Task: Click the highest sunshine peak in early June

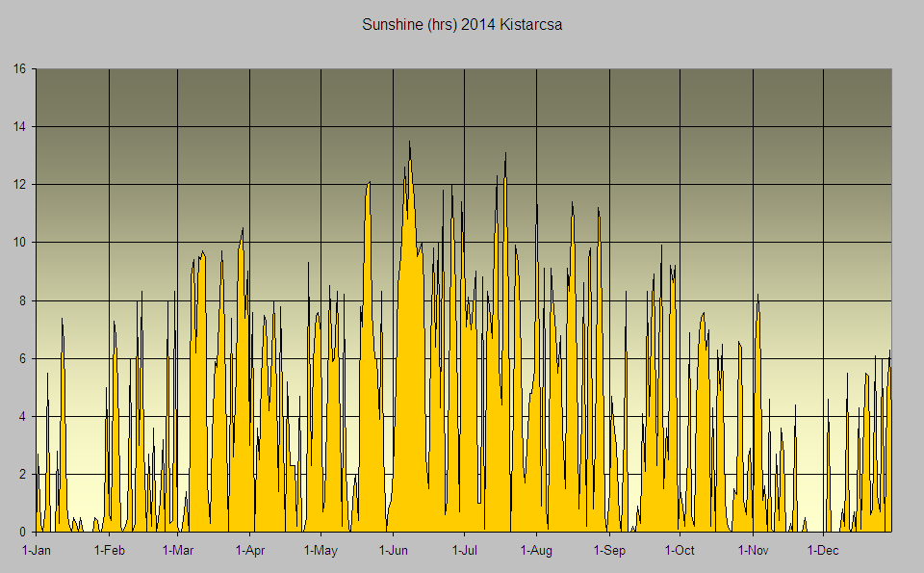Action: pyautogui.click(x=410, y=143)
